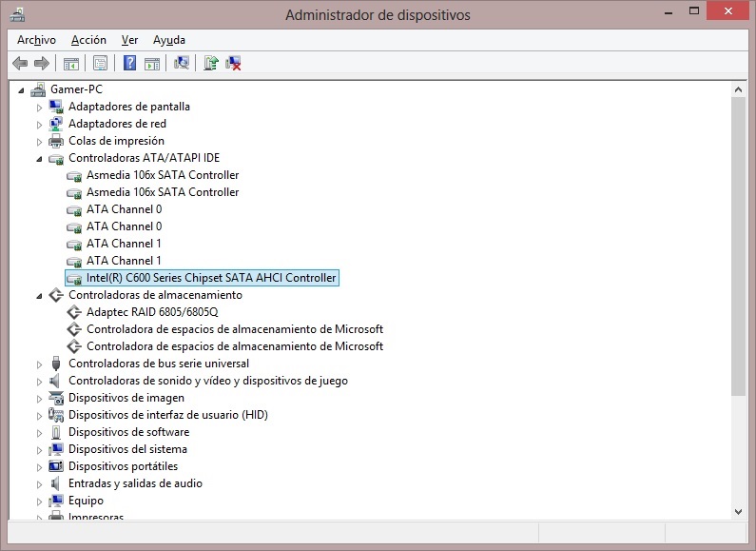Click the speaker icon for Controladoras de sonido
756x551 pixels.
[x=55, y=381]
